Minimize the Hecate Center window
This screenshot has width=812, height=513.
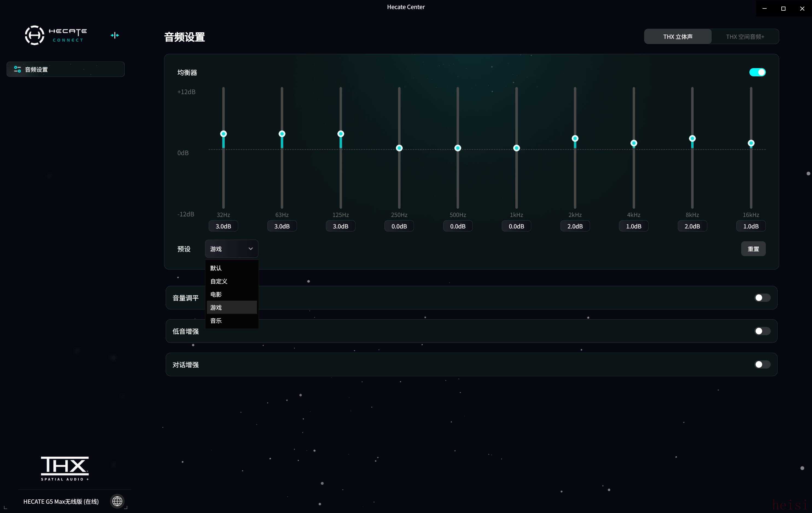pyautogui.click(x=764, y=8)
